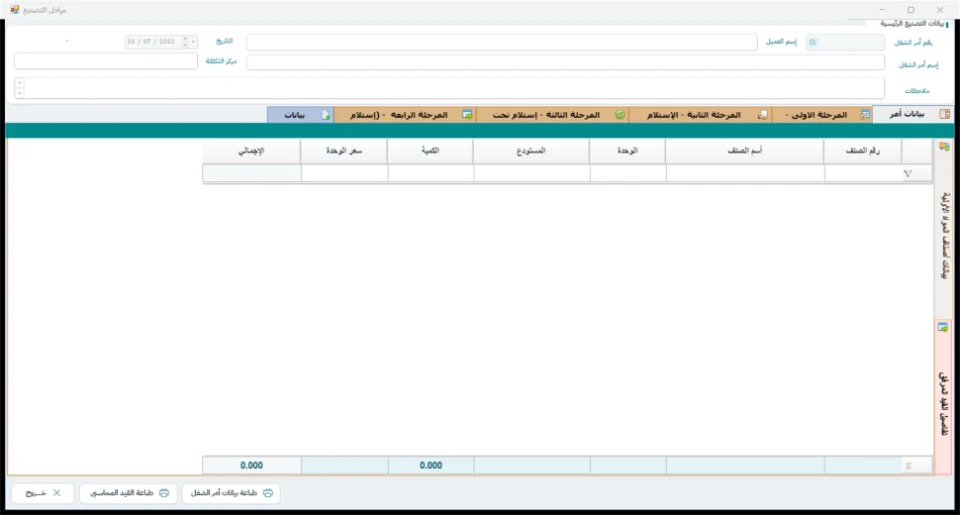
Task: Click the 0.000 total under الإجمالي column
Action: pyautogui.click(x=252, y=465)
